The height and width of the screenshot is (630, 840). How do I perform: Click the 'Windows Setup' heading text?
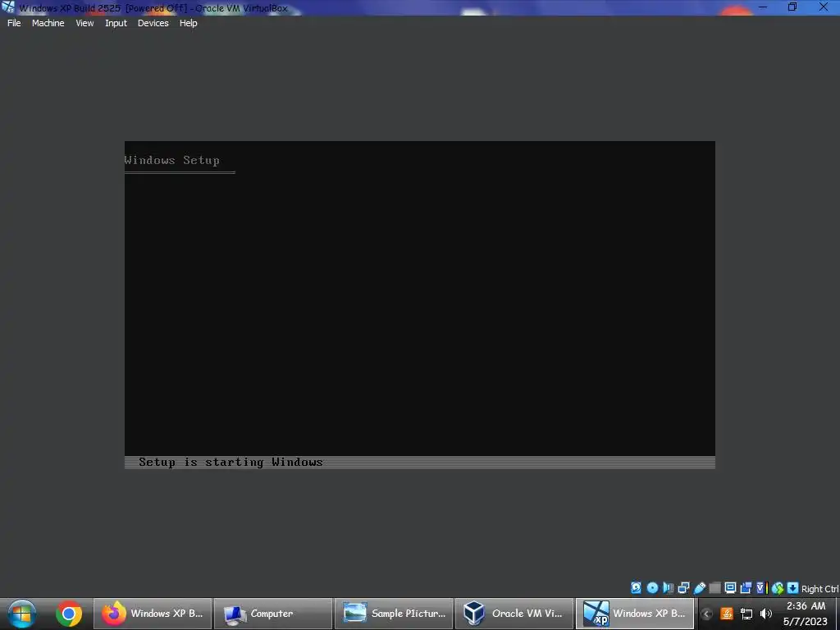(x=171, y=160)
